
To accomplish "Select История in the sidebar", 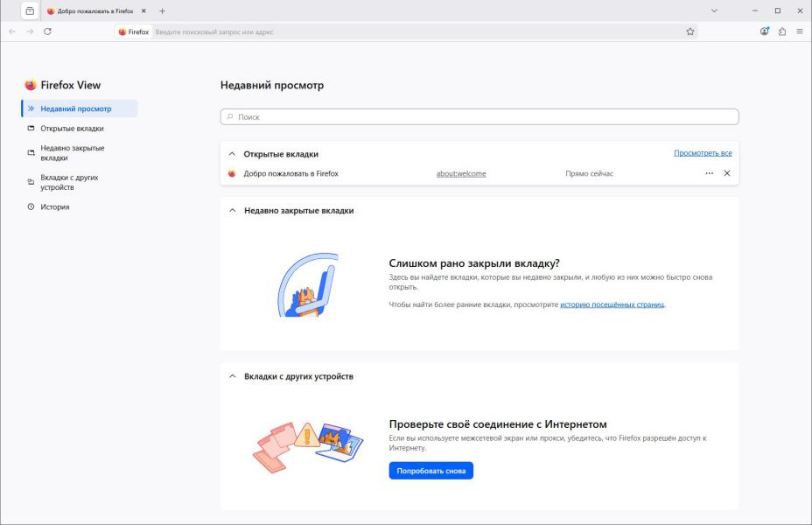I will point(54,207).
